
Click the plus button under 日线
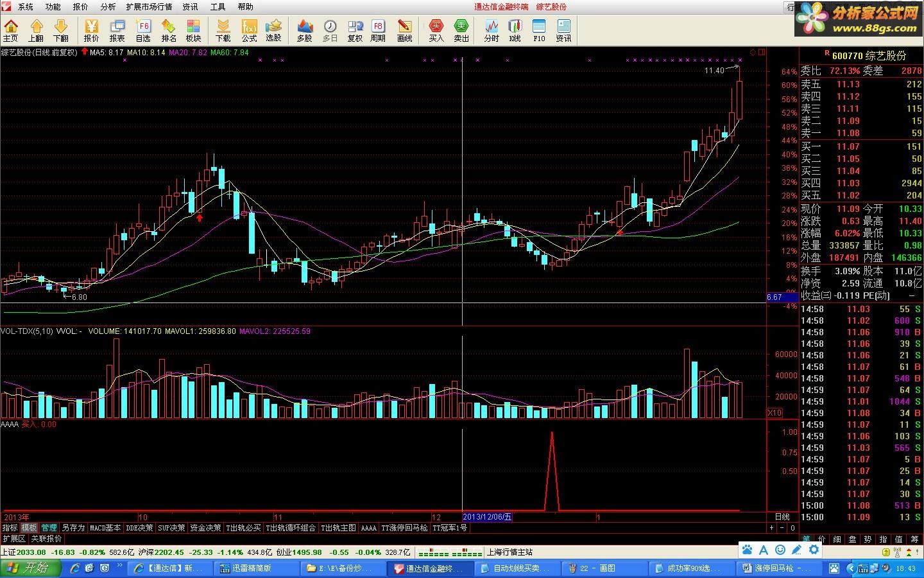(772, 527)
